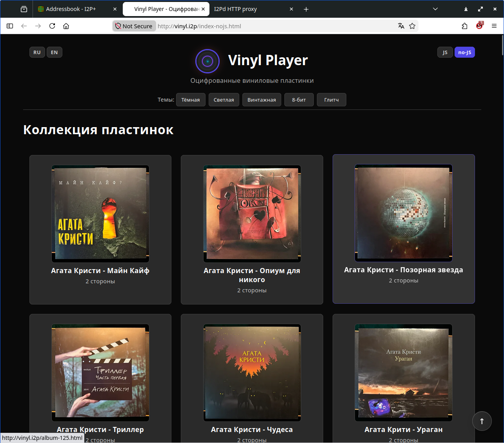
Task: Bookmark this page with the star icon
Action: pos(412,26)
